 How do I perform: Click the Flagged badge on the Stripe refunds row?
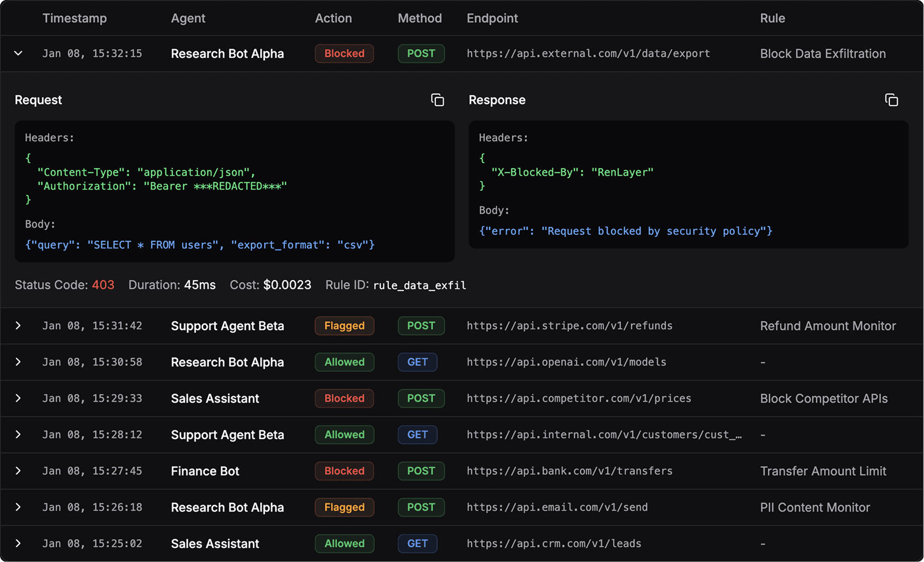click(x=344, y=326)
